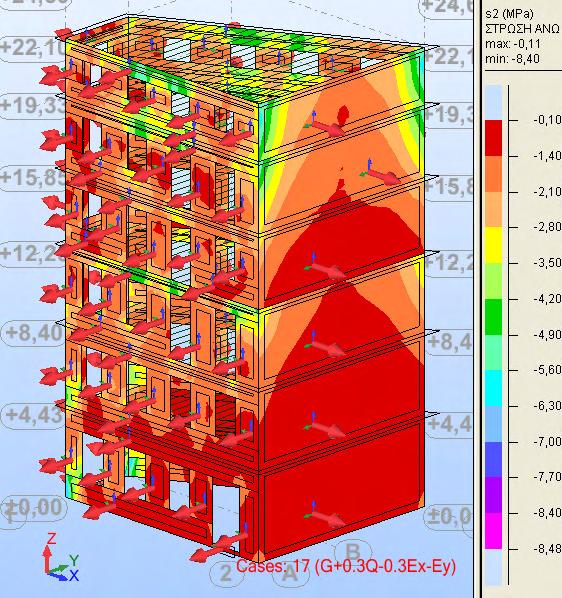
Task: Click the -1,40 legend scale value
Action: coord(547,156)
